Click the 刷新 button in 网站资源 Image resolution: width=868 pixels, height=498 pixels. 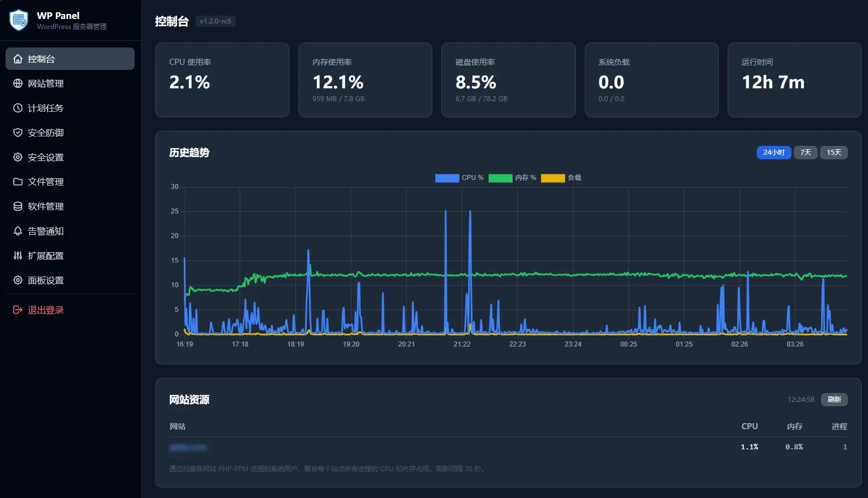(x=834, y=400)
